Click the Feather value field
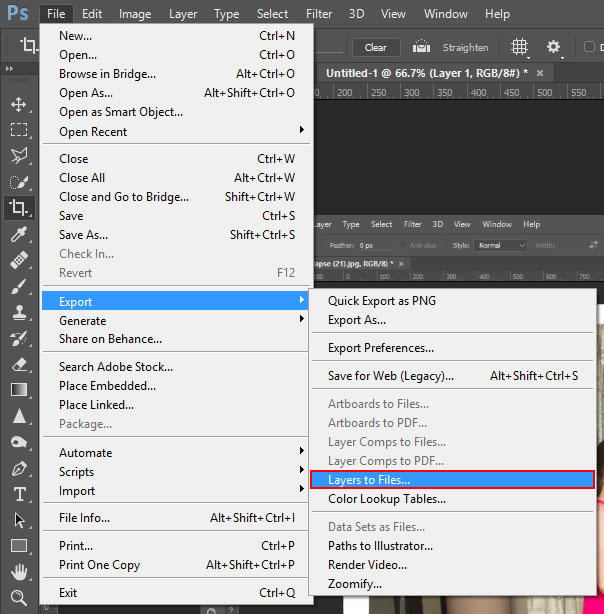Viewport: 604px width, 614px height. tap(375, 246)
